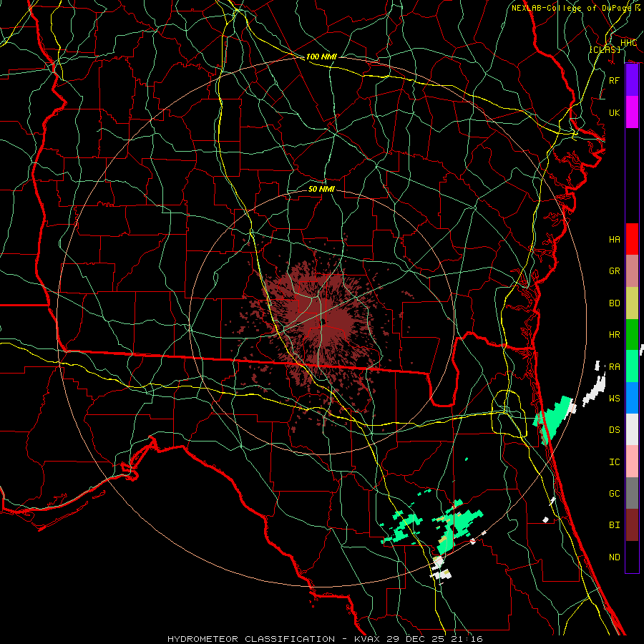Pick the RA light green legend swatch
The height and width of the screenshot is (644, 644).
[632, 366]
